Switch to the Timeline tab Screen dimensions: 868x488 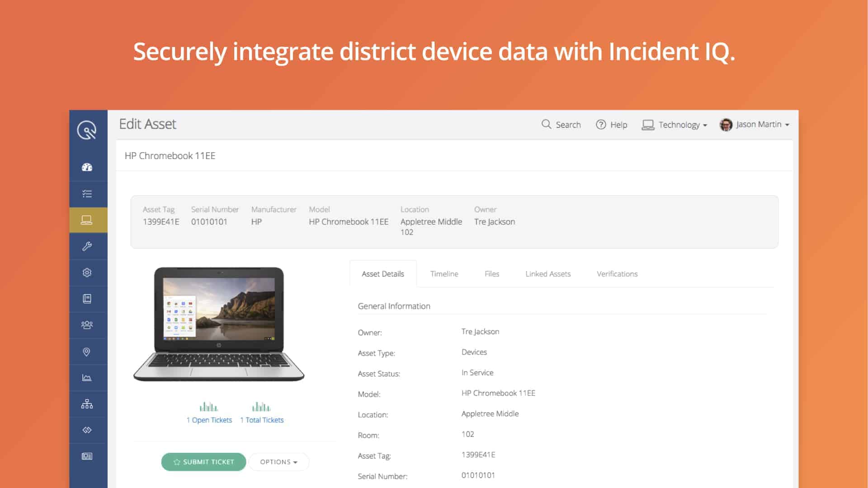tap(444, 274)
